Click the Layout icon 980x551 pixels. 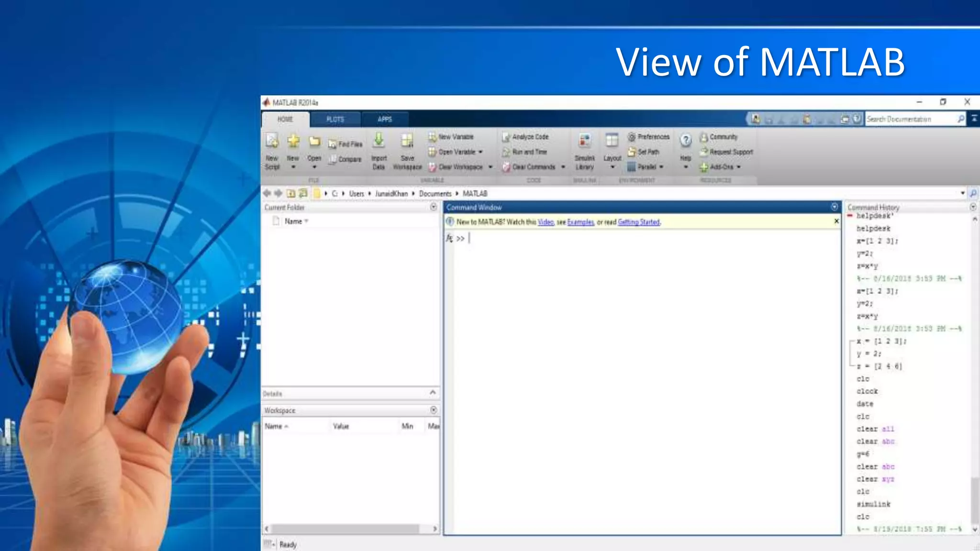tap(612, 141)
